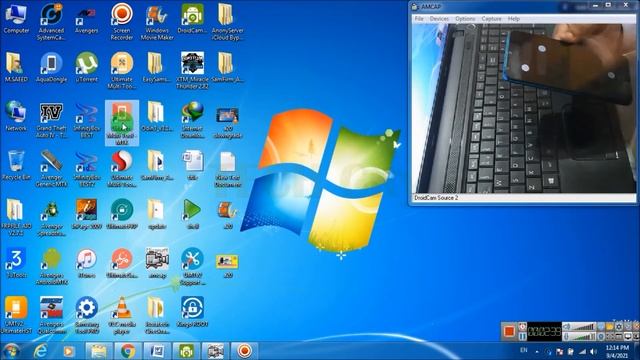
Task: Open Windows Explorer from taskbar
Action: click(98, 351)
